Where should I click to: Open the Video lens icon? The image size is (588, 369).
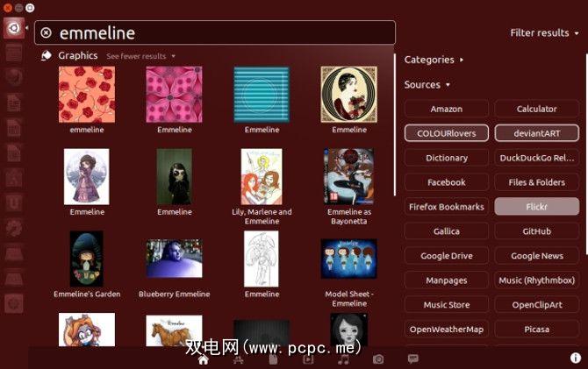click(308, 360)
